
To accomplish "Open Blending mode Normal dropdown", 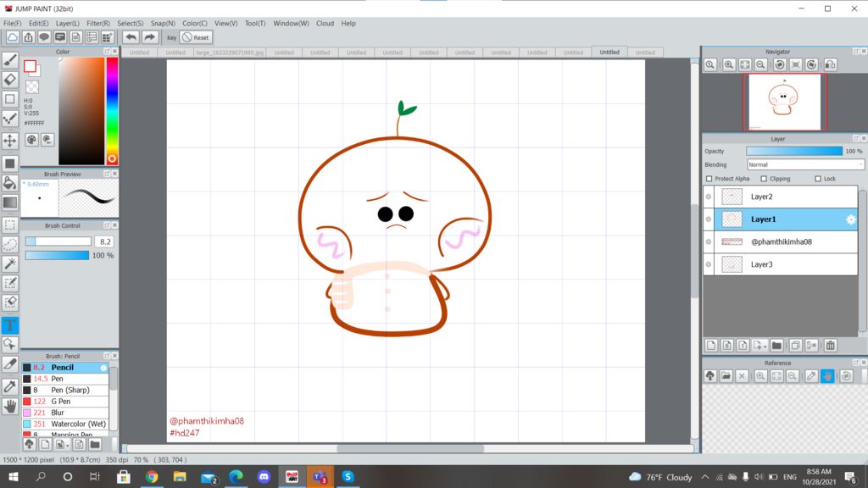I will tap(805, 165).
